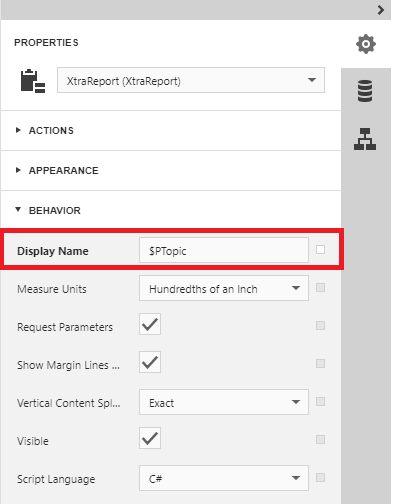
Task: Open the Script Language dropdown
Action: coord(224,478)
